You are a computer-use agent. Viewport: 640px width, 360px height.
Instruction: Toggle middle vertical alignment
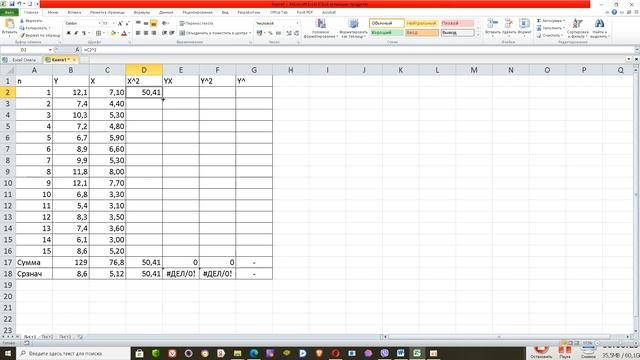[146, 24]
